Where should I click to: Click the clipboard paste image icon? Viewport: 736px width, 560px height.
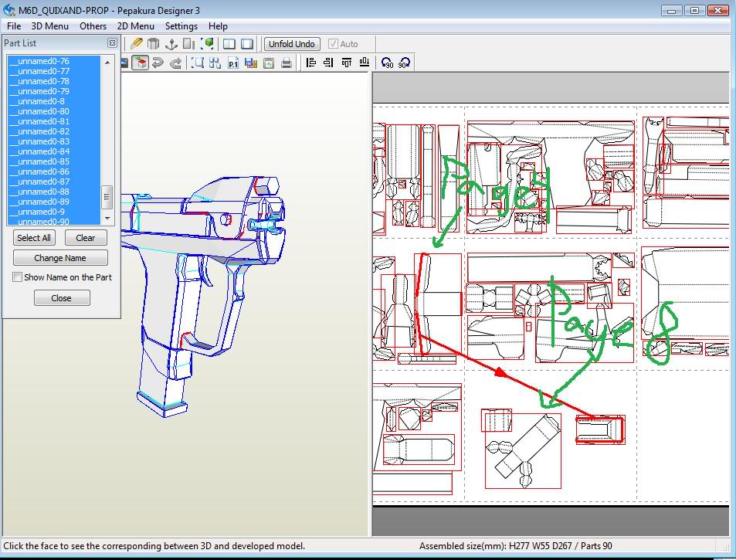269,63
